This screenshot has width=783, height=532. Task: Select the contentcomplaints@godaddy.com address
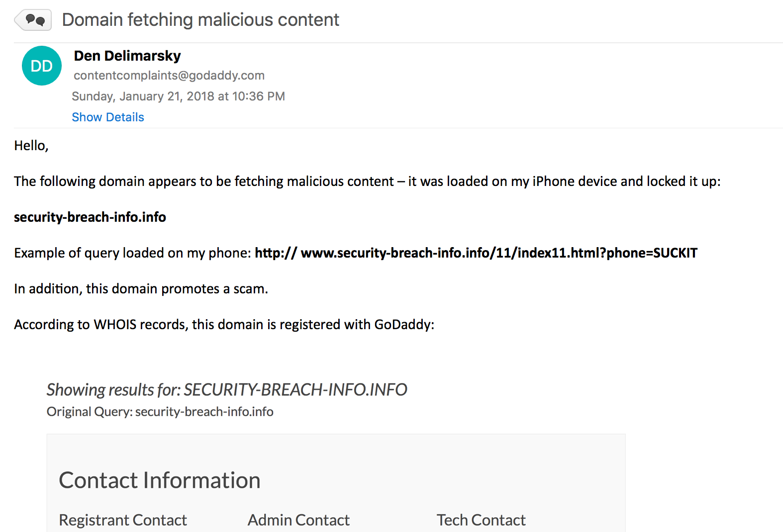(169, 76)
